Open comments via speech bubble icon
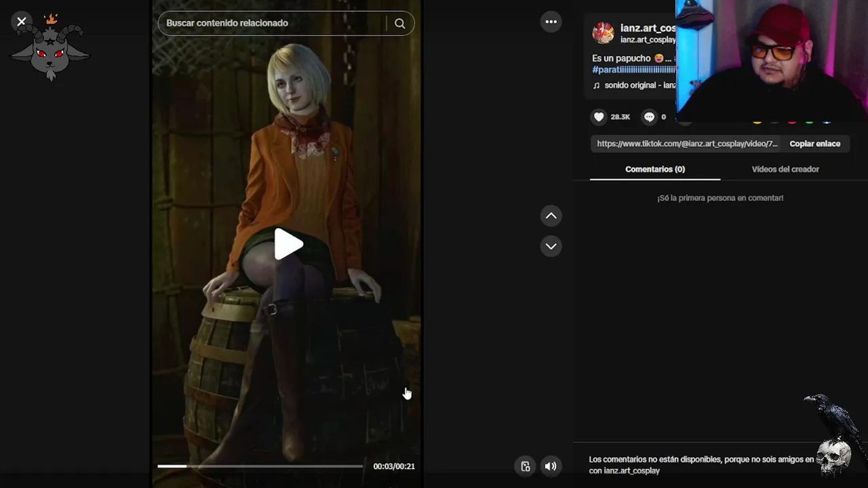This screenshot has height=488, width=868. [x=649, y=117]
